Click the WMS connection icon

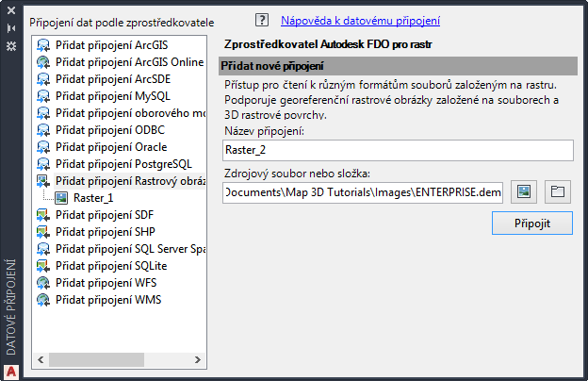tap(43, 300)
